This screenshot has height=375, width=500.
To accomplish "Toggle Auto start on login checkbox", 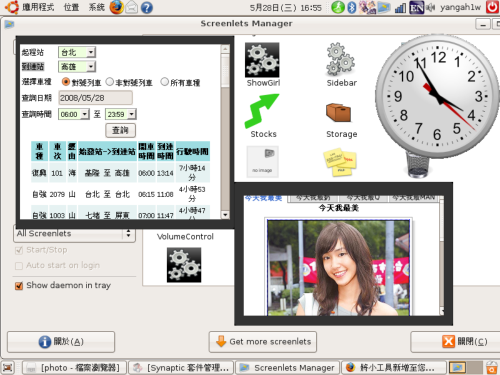I will [19, 266].
